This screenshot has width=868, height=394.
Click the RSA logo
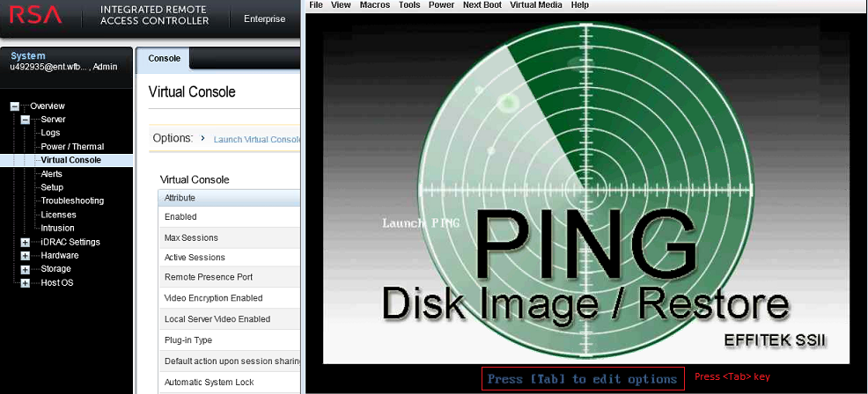35,15
